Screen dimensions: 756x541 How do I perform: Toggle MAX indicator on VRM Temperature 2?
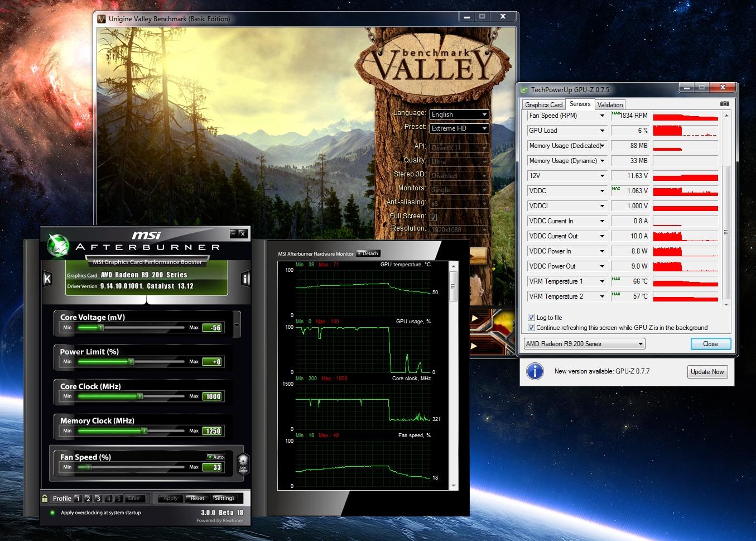click(615, 294)
